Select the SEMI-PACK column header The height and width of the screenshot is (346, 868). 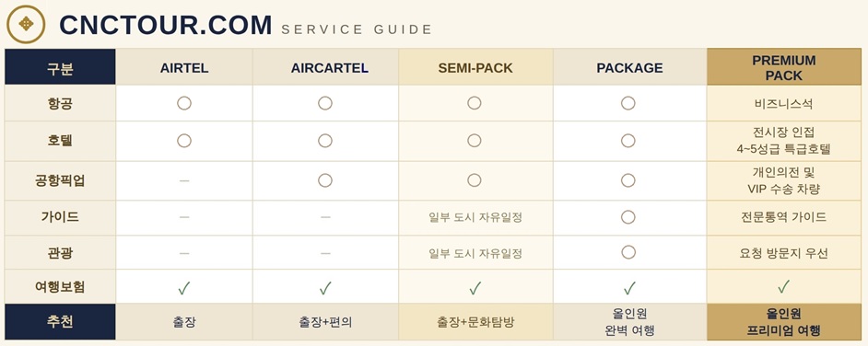[475, 67]
